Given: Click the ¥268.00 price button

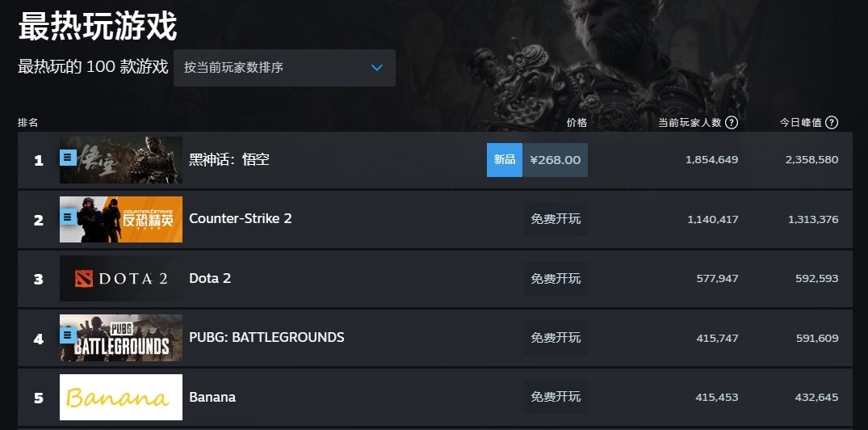Looking at the screenshot, I should coord(556,160).
